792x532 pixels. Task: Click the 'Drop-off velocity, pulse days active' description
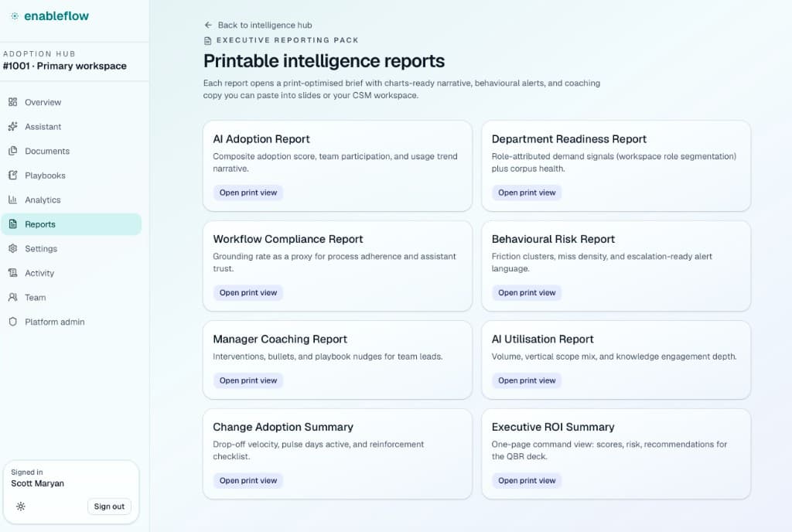pos(318,450)
